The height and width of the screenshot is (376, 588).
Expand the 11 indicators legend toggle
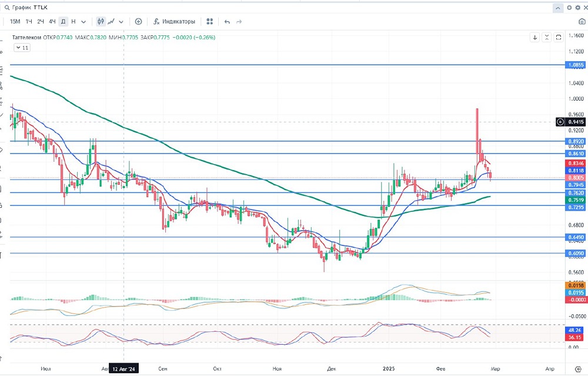[22, 48]
